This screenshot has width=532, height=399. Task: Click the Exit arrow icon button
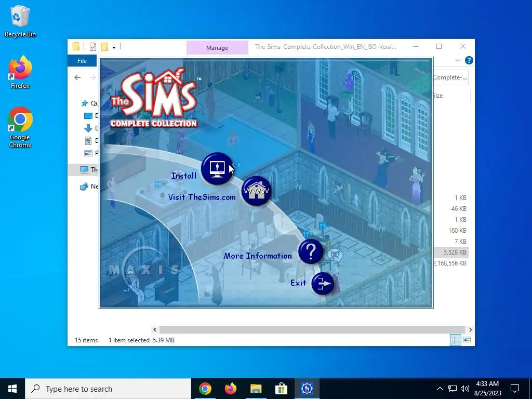(323, 284)
